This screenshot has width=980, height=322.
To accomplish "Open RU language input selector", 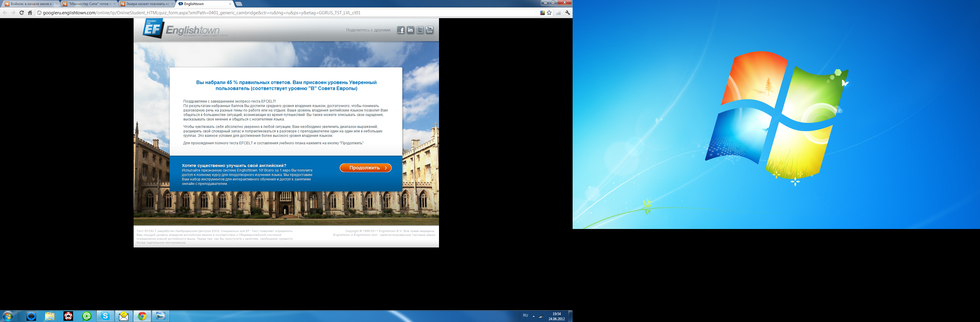I will point(525,315).
